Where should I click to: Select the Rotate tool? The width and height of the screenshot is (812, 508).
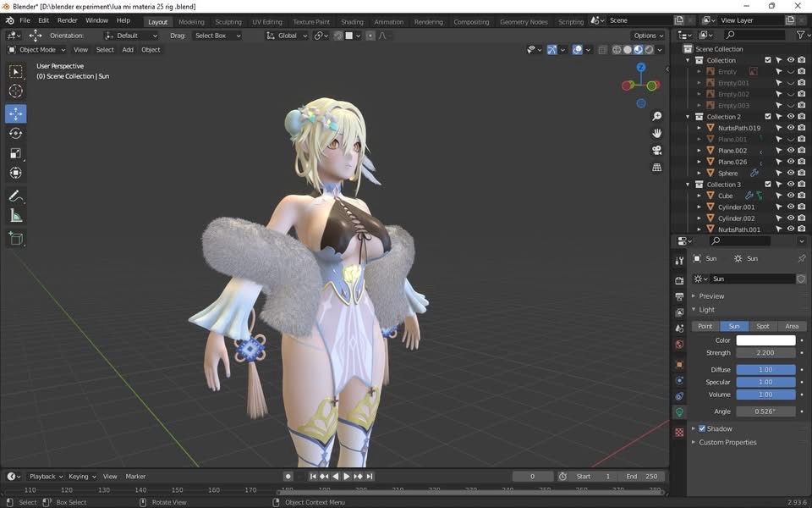[16, 133]
